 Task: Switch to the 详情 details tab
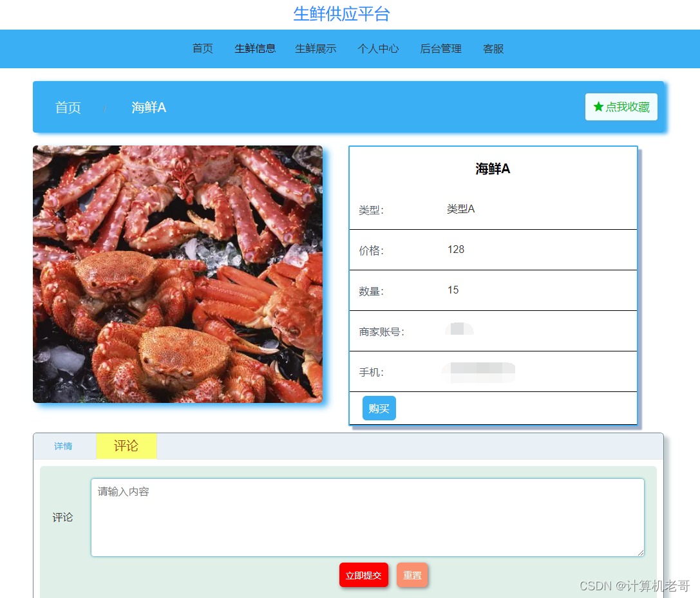coord(62,446)
